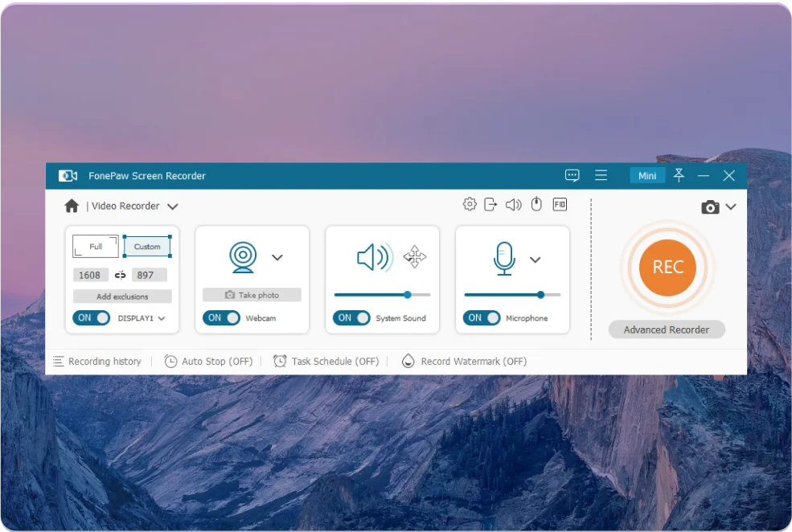The width and height of the screenshot is (792, 532).
Task: Switch to Mini mode
Action: [x=647, y=176]
